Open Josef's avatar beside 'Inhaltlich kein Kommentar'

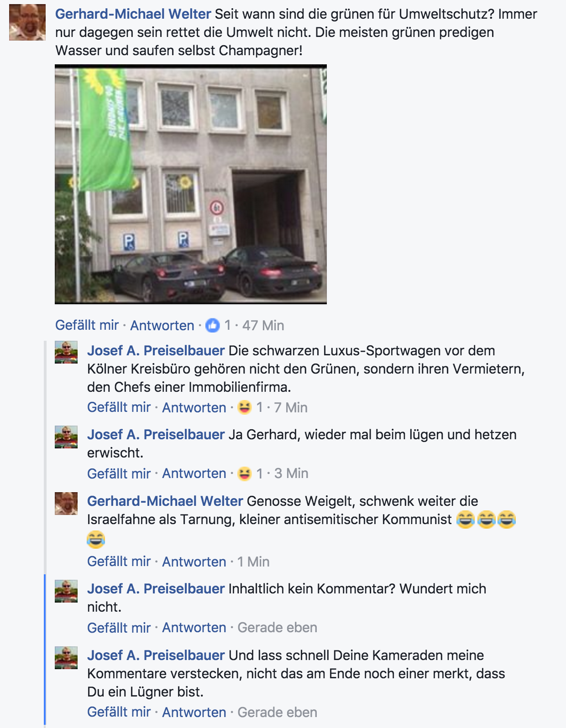(66, 591)
